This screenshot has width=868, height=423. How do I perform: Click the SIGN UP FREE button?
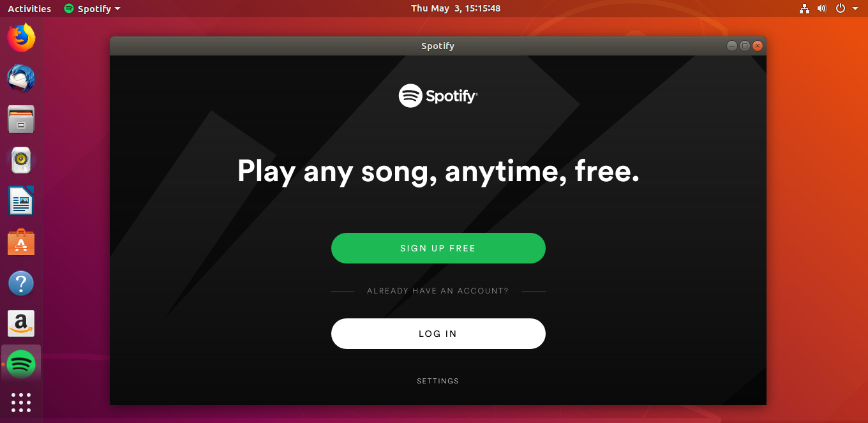click(438, 248)
